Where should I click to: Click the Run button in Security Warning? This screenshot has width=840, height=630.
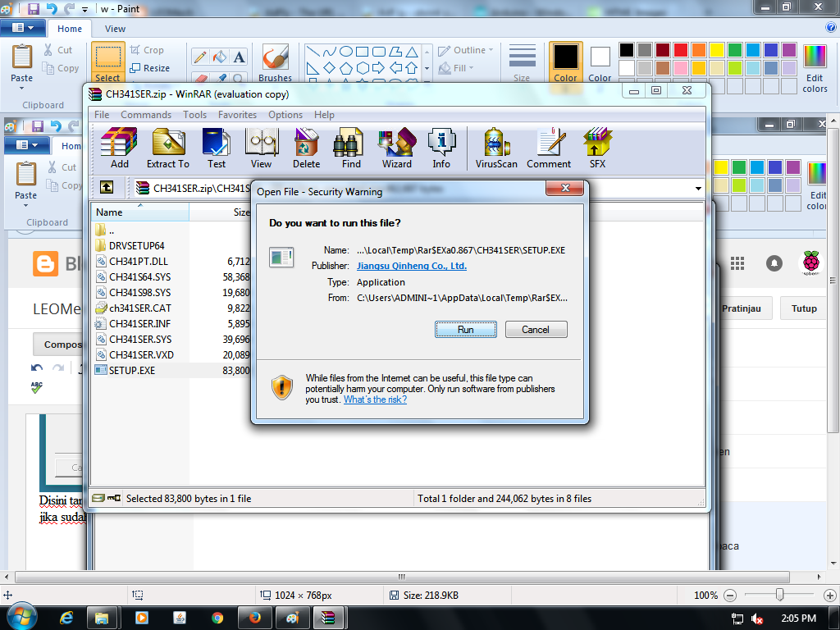point(466,330)
